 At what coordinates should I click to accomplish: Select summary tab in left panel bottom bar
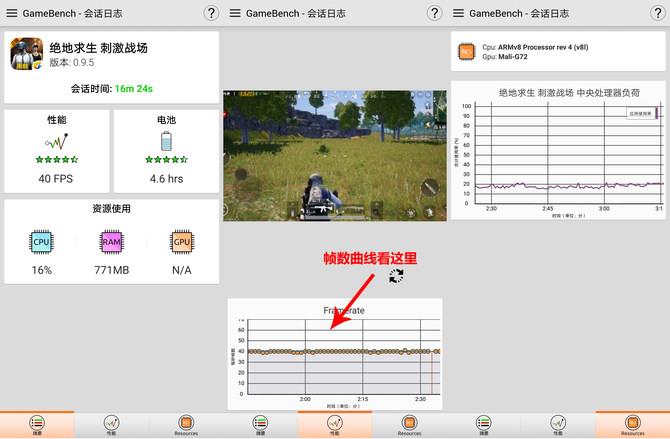coord(37,425)
